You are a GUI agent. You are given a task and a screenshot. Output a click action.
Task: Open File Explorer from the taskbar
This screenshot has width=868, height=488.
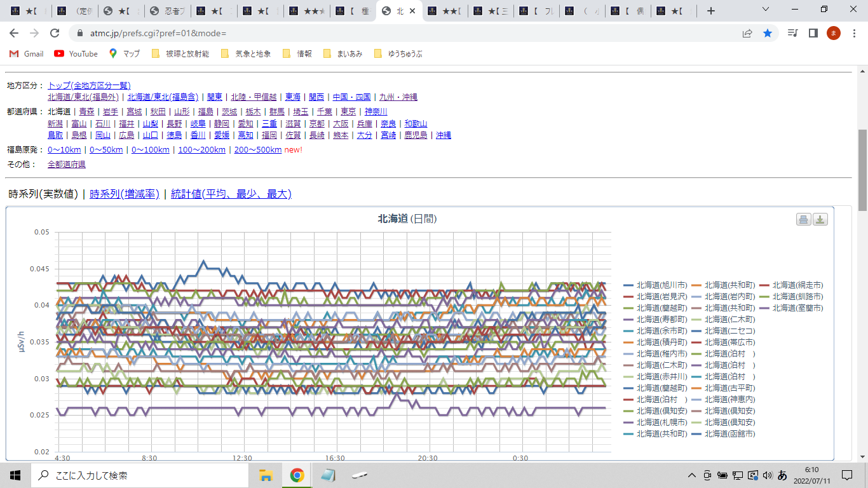pyautogui.click(x=266, y=475)
